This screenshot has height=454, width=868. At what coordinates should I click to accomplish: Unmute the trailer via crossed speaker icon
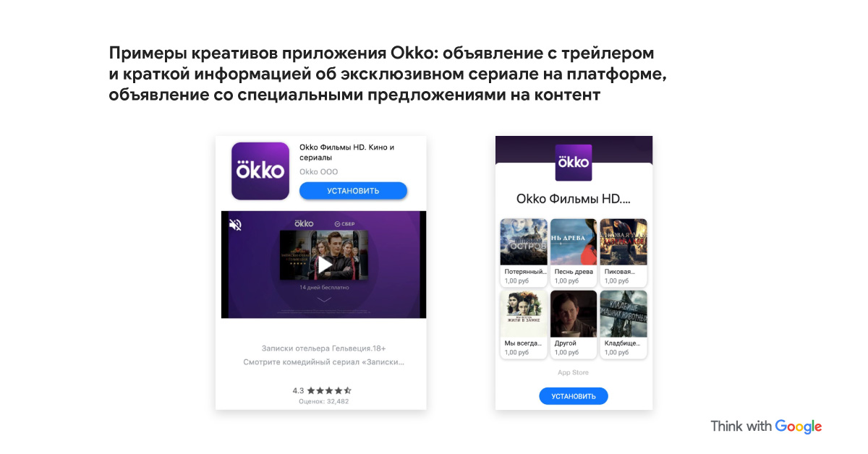click(235, 225)
